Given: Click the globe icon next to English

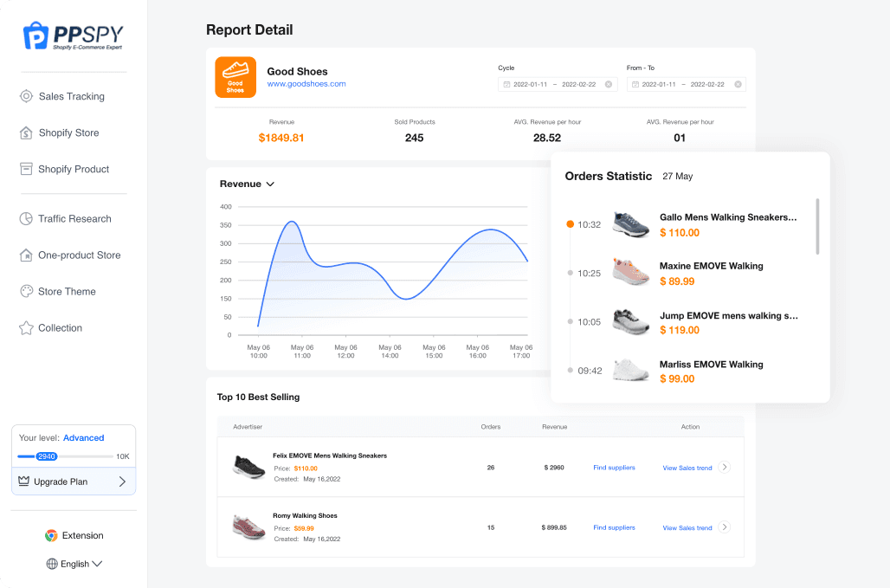Looking at the screenshot, I should [54, 564].
